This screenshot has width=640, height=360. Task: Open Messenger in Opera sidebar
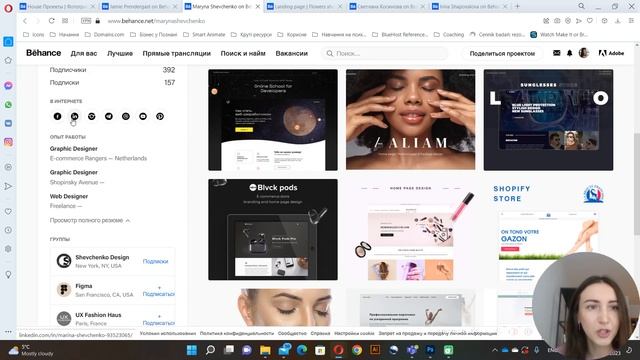tap(8, 86)
